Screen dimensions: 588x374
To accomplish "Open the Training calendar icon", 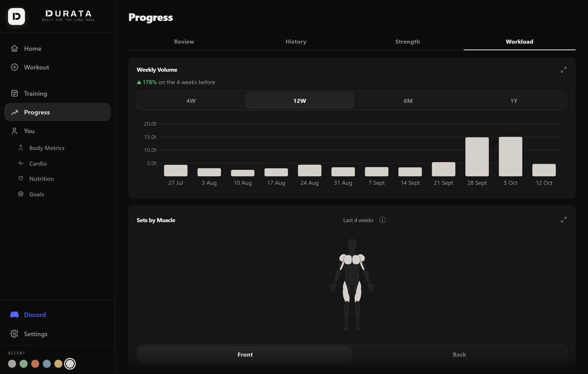I will [14, 93].
